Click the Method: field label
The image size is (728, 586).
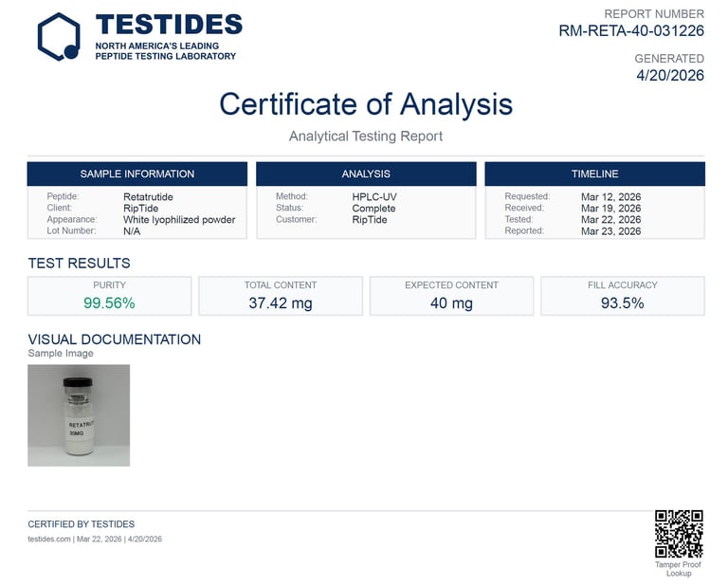tap(292, 196)
